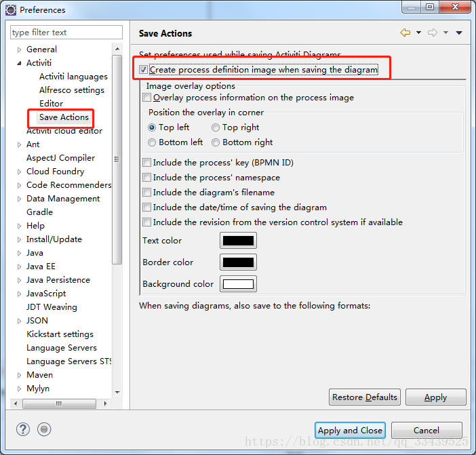Expand the Data Management tree node
The image size is (476, 455).
click(19, 199)
